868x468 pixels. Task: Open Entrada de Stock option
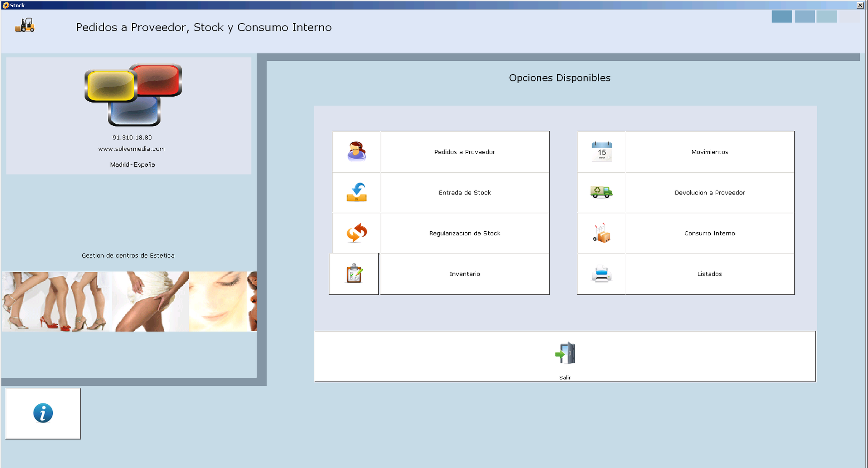[465, 193]
